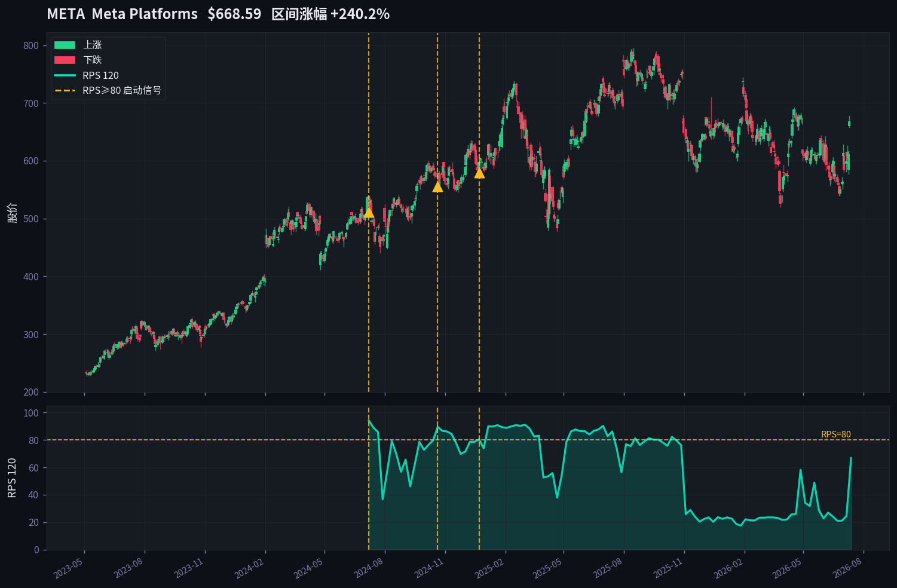Click the 400 price axis tick label
Viewport: 897px width, 588px height.
[31, 277]
